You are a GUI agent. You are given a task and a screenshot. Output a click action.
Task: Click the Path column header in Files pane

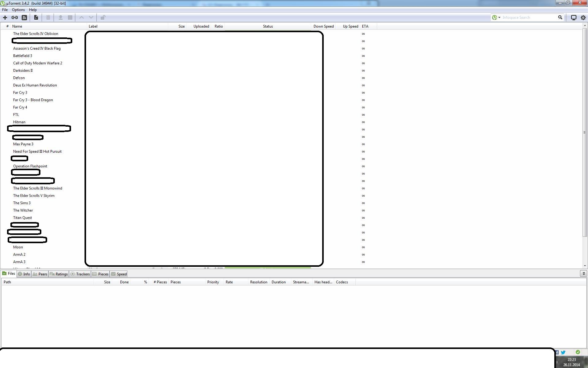[47, 282]
